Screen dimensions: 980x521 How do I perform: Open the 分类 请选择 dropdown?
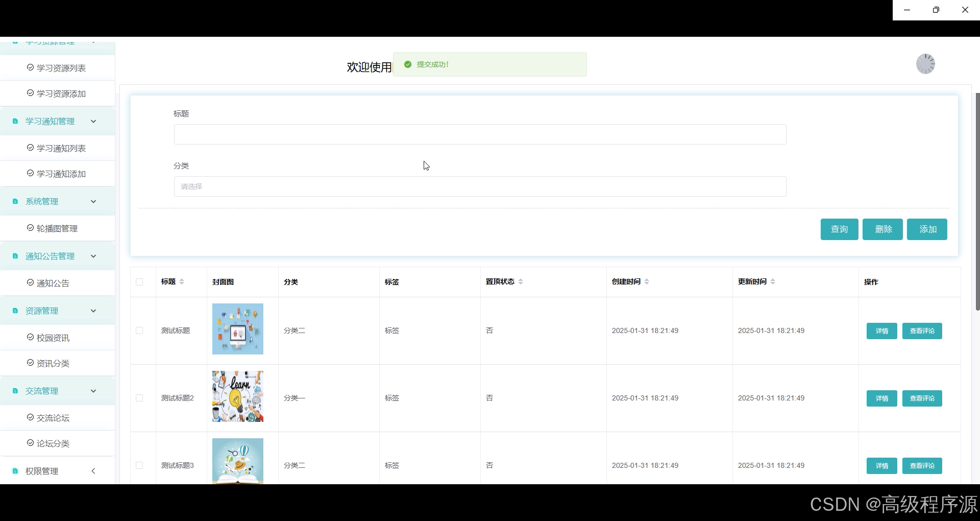(480, 186)
